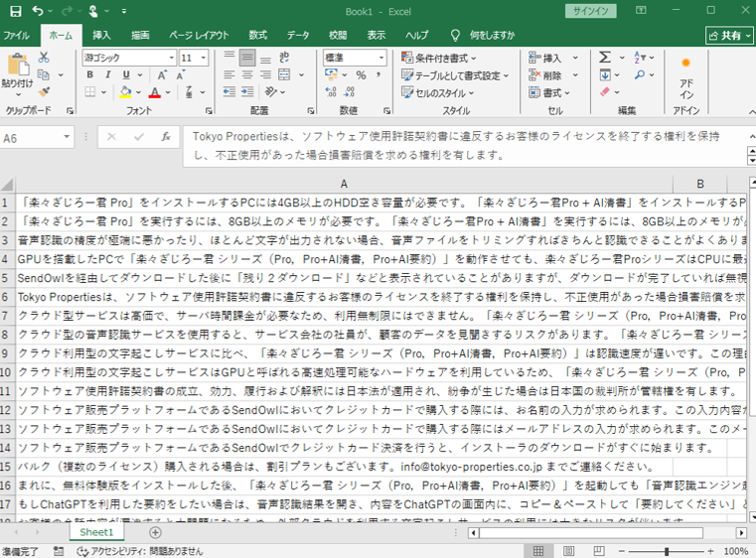The image size is (756, 558).
Task: Click the Wrap Text icon
Action: click(284, 58)
